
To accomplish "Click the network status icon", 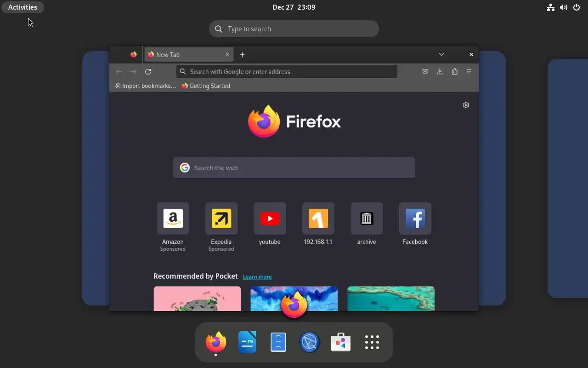I will click(550, 7).
